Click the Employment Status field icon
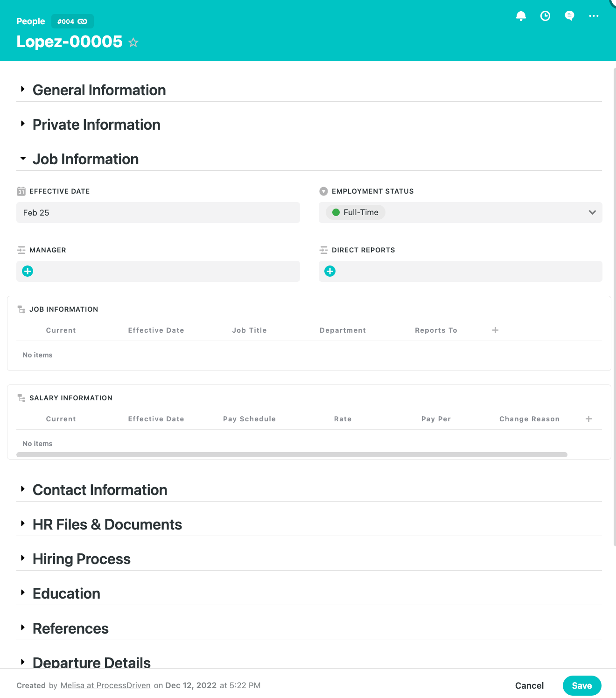616x698 pixels. [323, 191]
